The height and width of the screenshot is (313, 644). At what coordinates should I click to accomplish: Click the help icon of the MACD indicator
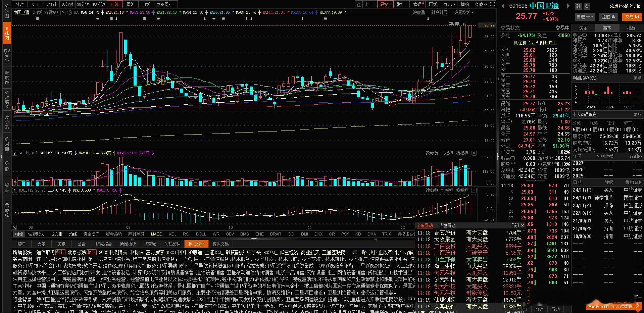pyautogui.click(x=15, y=190)
